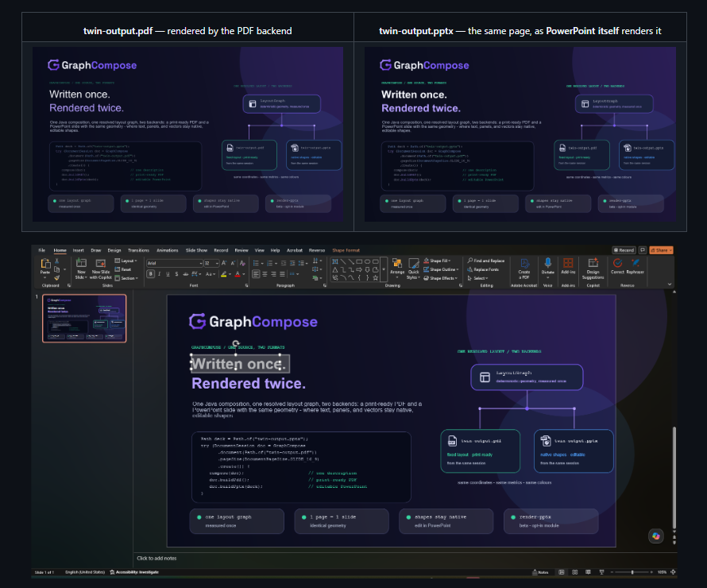Screen dimensions: 707x588
Task: Toggle Align Left paragraph alignment
Action: tap(256, 273)
